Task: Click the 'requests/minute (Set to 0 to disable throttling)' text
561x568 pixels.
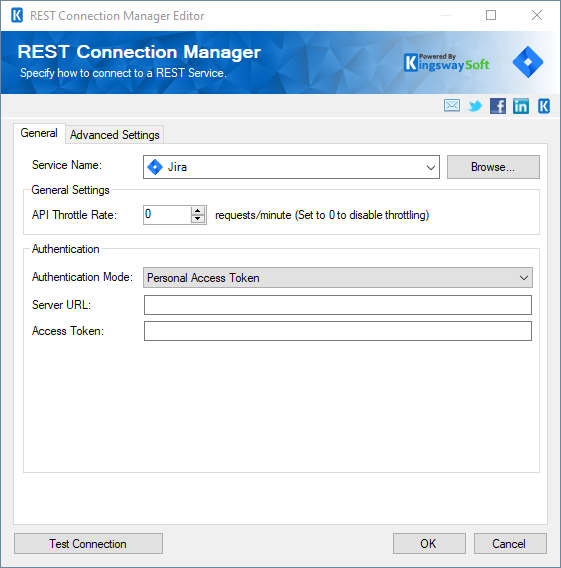Action: [x=322, y=215]
